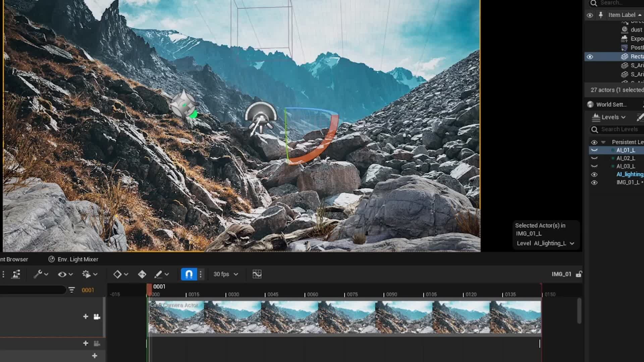The width and height of the screenshot is (644, 362).
Task: Click the Sequencer track filter icon
Action: [x=71, y=290]
